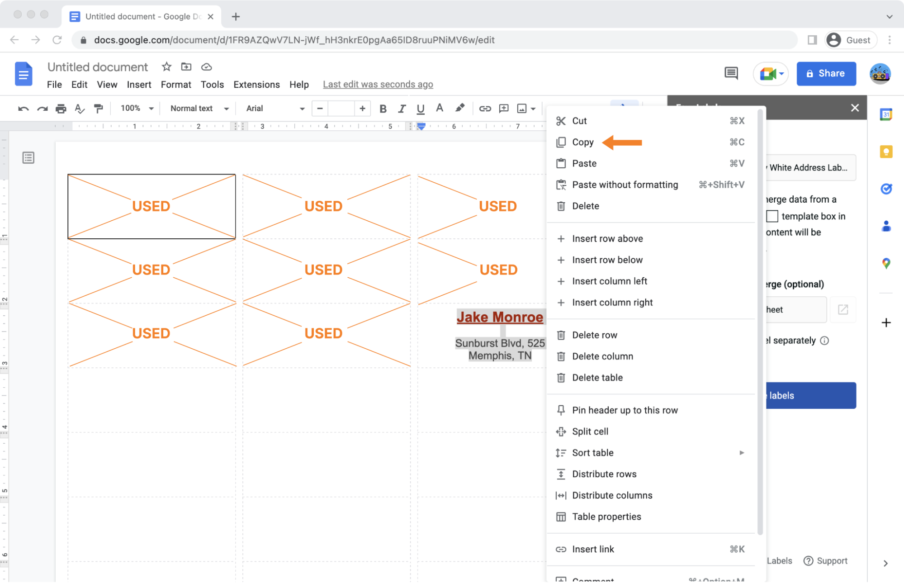The height and width of the screenshot is (588, 904).
Task: Open the document outline icon
Action: click(28, 158)
